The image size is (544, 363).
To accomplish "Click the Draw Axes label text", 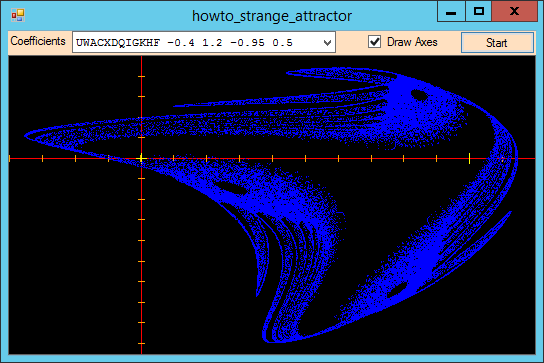I will point(412,42).
